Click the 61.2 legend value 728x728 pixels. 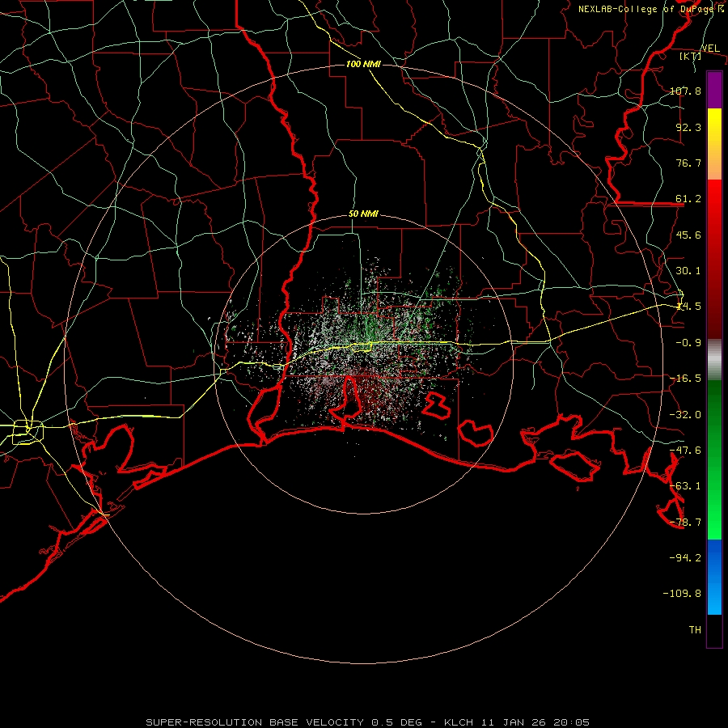tap(688, 199)
